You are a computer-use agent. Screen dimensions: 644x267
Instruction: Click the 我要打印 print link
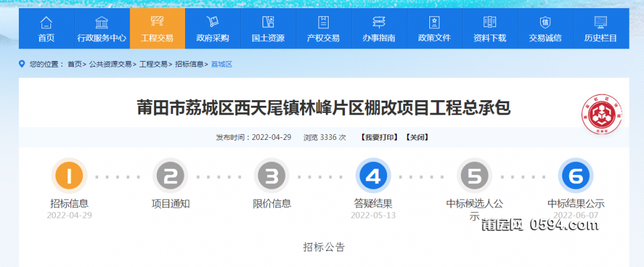(x=379, y=137)
